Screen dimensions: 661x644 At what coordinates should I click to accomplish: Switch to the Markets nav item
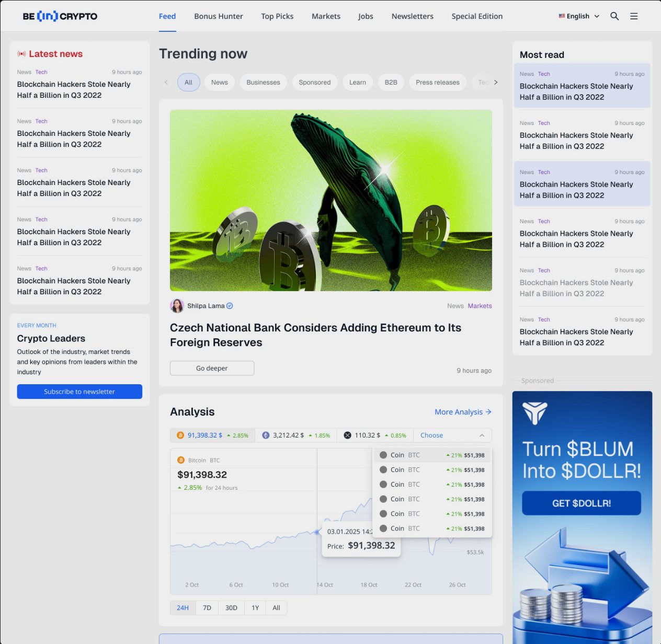(326, 16)
